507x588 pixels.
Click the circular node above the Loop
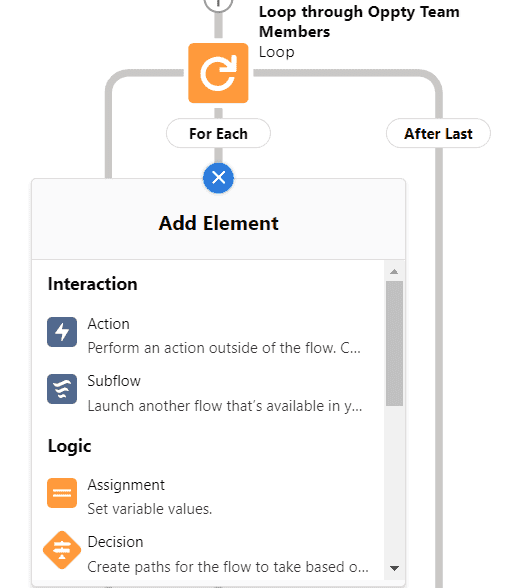(x=218, y=4)
